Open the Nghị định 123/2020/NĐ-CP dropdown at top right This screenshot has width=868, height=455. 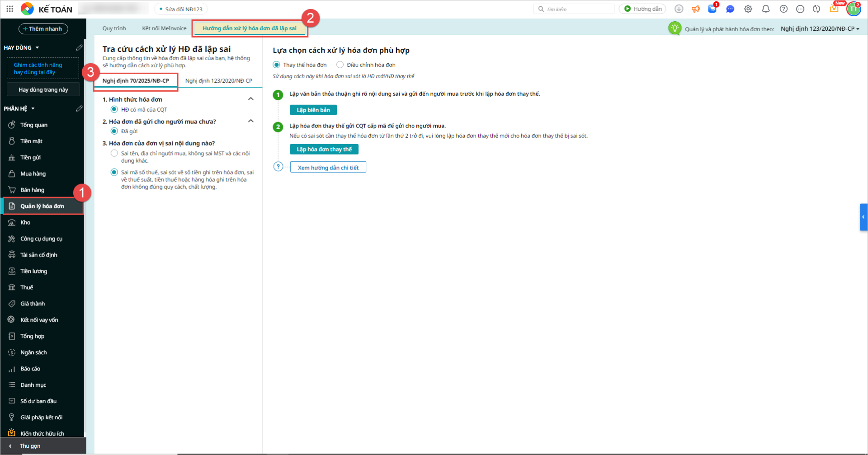pos(820,28)
